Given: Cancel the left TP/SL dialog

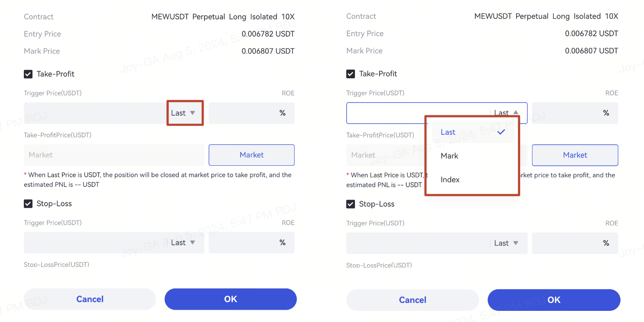Looking at the screenshot, I should pos(90,299).
